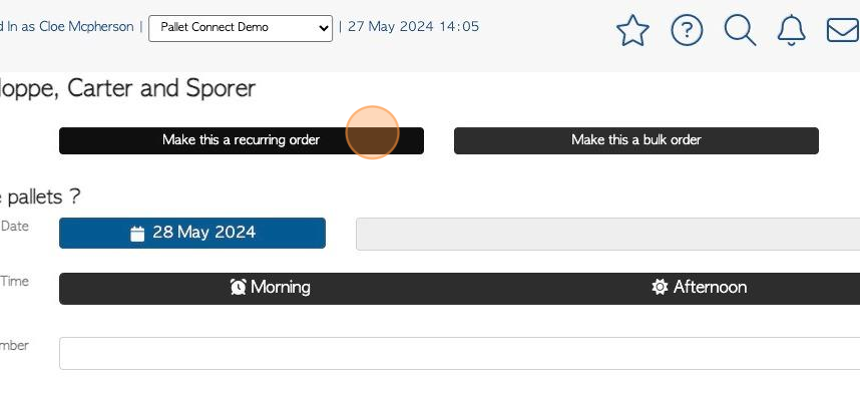This screenshot has width=860, height=398.
Task: Click the grey field beside the date
Action: click(608, 234)
